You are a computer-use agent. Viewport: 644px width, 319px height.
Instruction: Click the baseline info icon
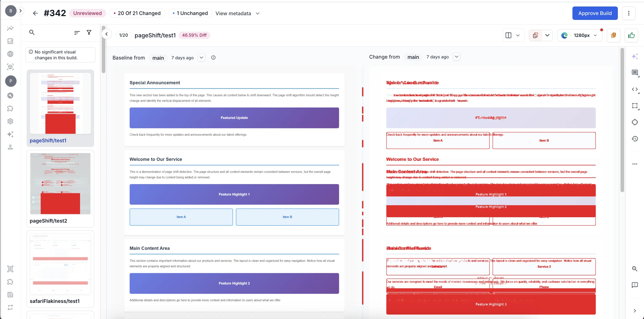[213, 57]
